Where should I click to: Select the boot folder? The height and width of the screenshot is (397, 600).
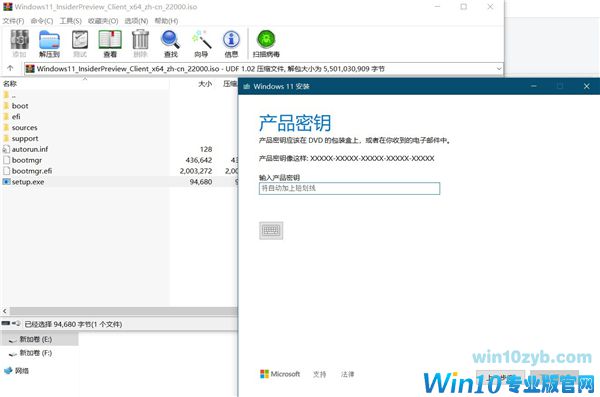(x=16, y=106)
